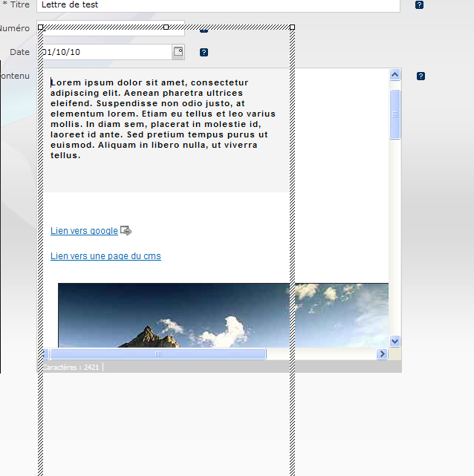The width and height of the screenshot is (474, 476).
Task: Click the external link icon after google link
Action: tap(126, 230)
